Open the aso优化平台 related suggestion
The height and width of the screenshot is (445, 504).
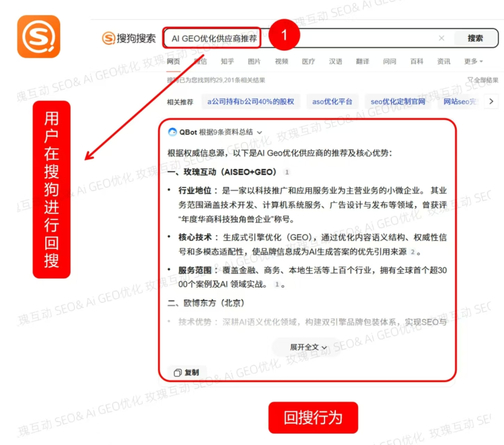point(332,102)
